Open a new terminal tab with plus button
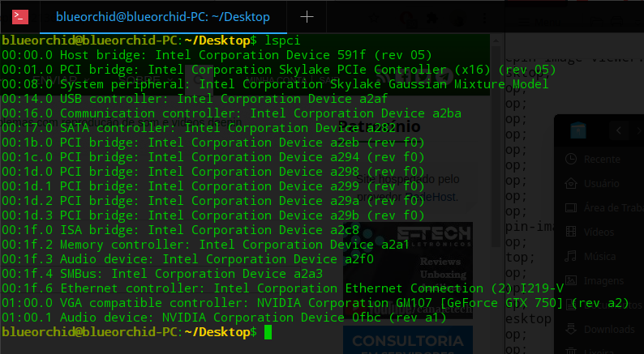The height and width of the screenshot is (354, 644). pos(307,17)
